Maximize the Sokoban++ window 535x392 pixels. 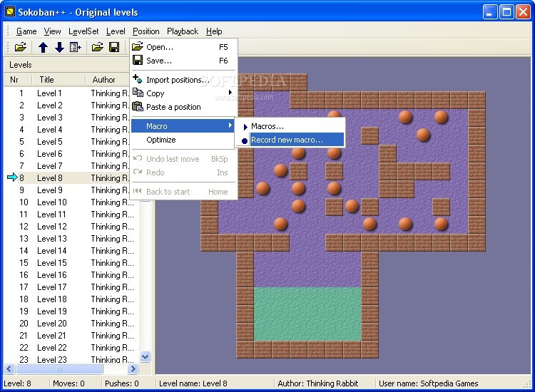506,12
